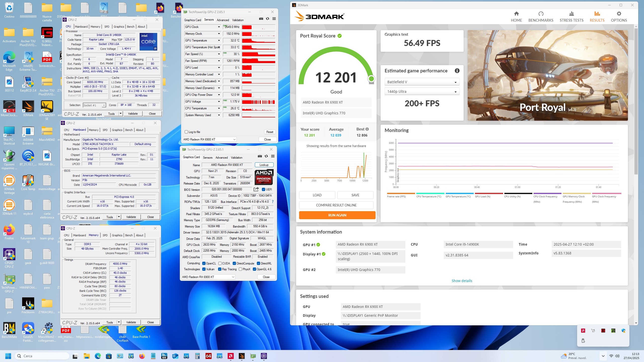Image resolution: width=644 pixels, height=362 pixels.
Task: Open File Explorer from the taskbar
Action: click(87, 356)
